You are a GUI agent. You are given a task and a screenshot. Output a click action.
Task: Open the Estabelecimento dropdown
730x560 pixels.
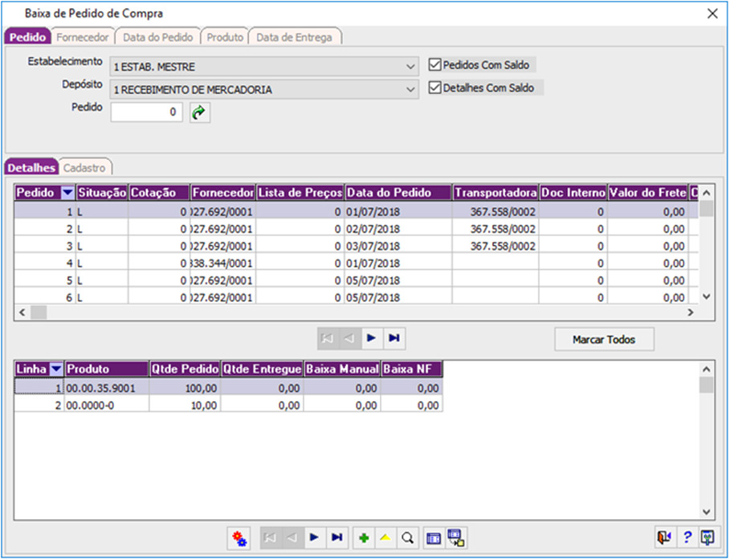(x=410, y=67)
